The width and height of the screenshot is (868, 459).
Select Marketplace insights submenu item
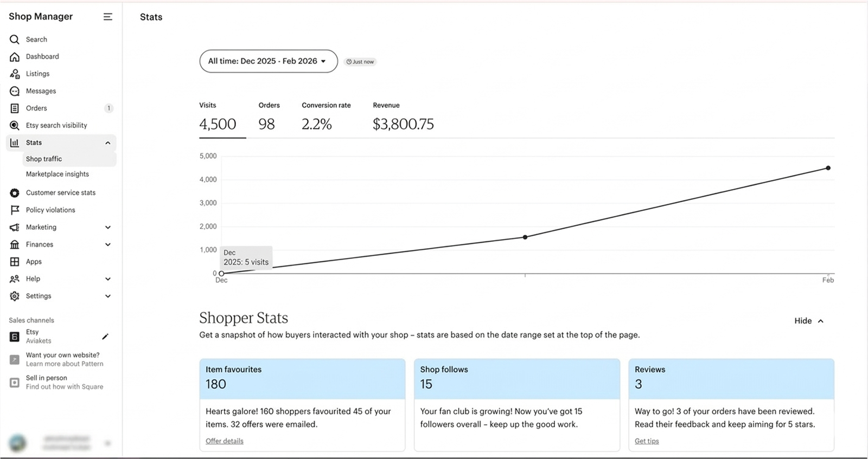click(x=58, y=174)
